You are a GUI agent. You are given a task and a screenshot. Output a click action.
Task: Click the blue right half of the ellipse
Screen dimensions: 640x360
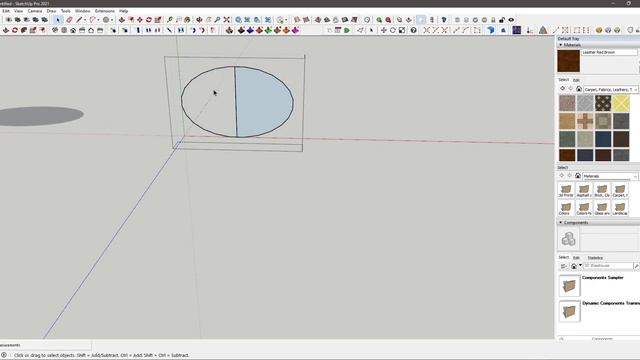264,102
